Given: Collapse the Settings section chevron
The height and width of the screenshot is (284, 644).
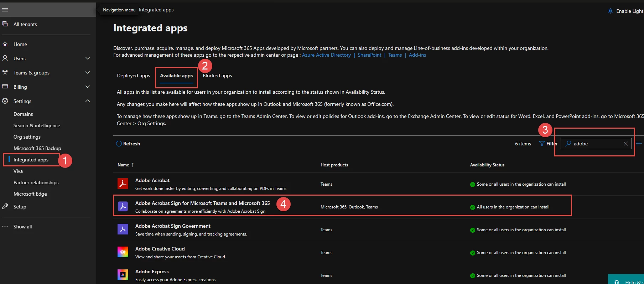Looking at the screenshot, I should click(88, 101).
